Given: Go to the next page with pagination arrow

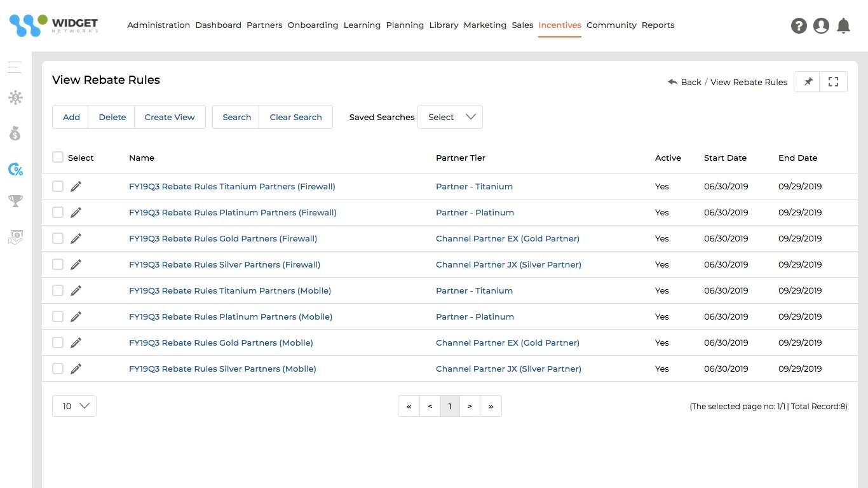Looking at the screenshot, I should click(x=470, y=405).
